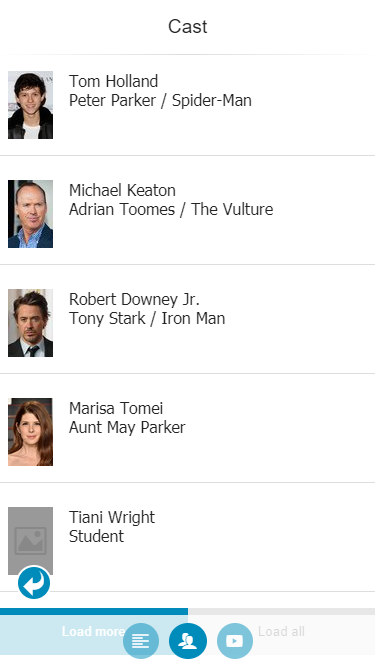Click the Load all button
This screenshot has width=375, height=667.
coord(281,632)
